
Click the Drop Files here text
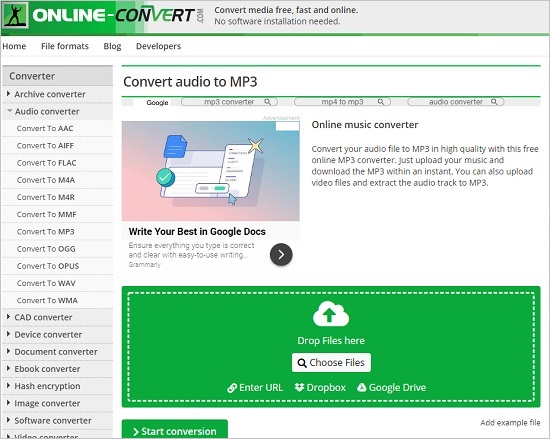point(331,340)
